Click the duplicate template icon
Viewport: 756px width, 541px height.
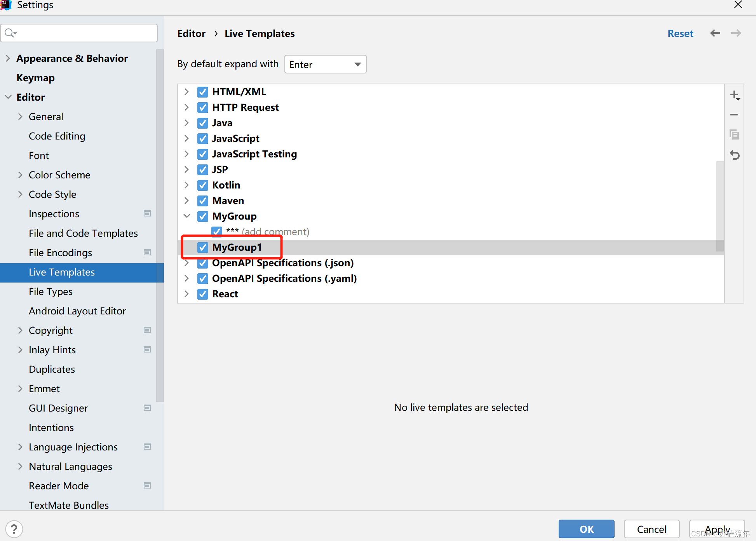pyautogui.click(x=734, y=135)
